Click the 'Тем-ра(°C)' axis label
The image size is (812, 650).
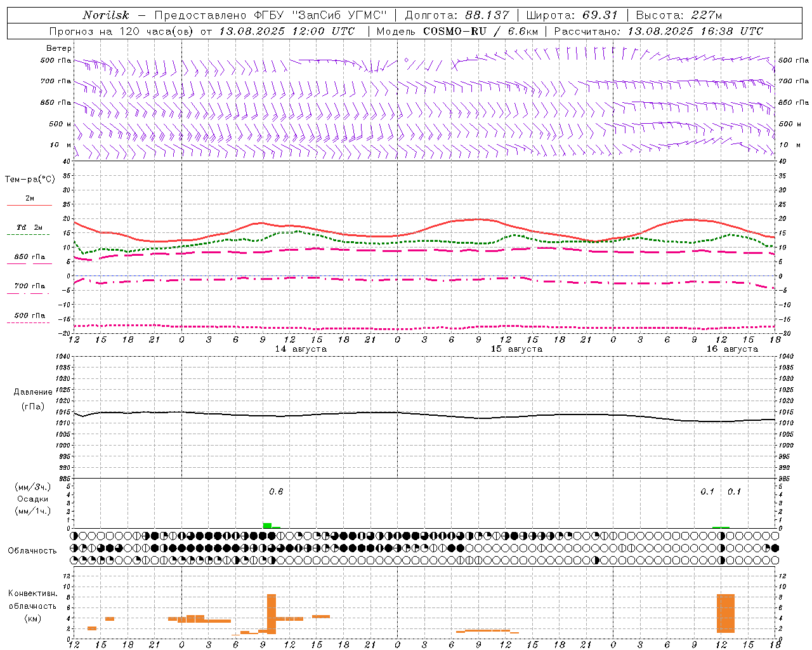tap(30, 180)
